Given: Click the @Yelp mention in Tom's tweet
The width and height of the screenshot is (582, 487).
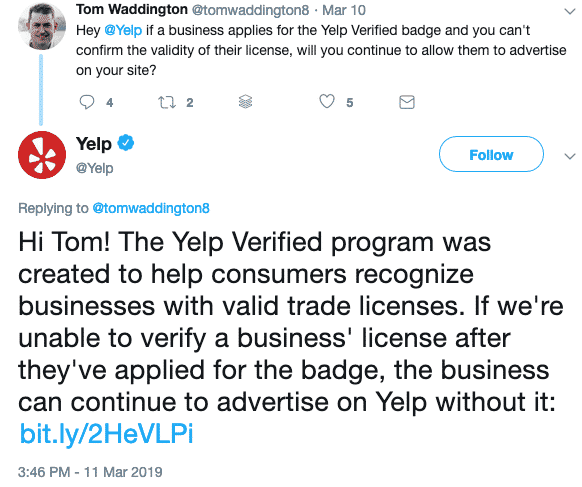Looking at the screenshot, I should pyautogui.click(x=123, y=30).
